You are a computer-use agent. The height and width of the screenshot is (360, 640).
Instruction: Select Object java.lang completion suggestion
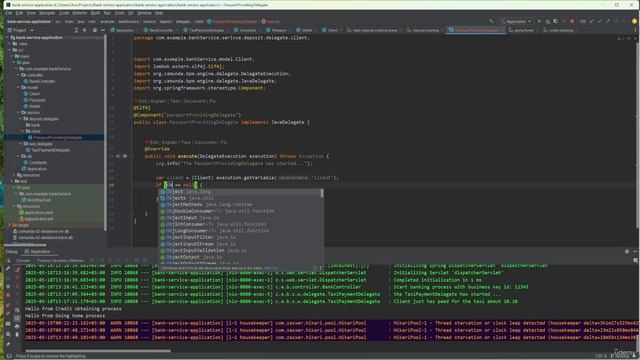[241, 191]
